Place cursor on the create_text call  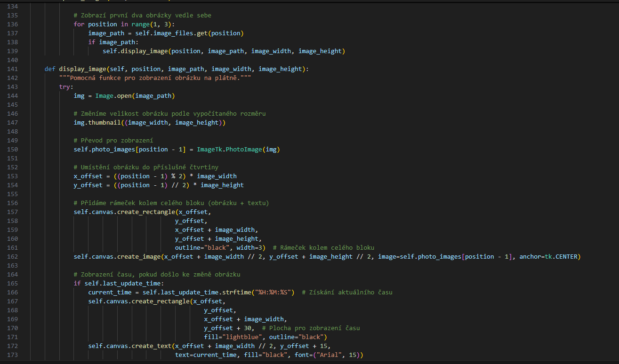153,346
